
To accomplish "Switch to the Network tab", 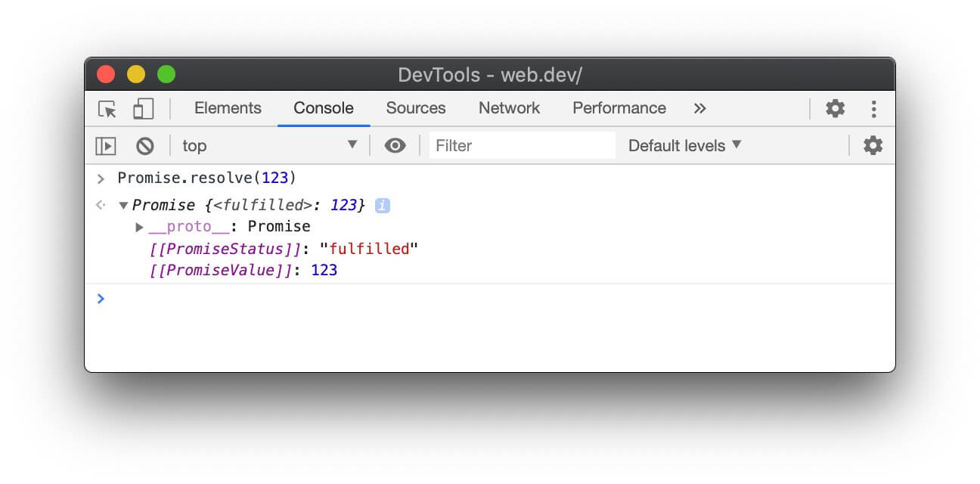I will 508,108.
